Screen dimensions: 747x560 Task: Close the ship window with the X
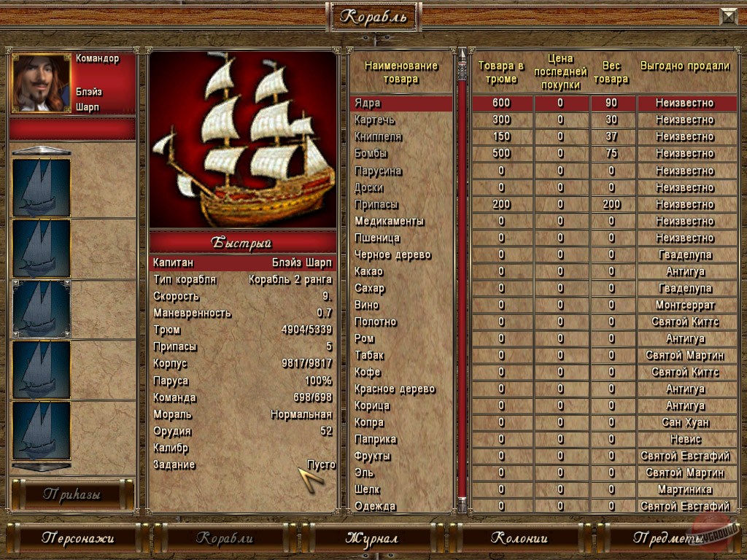click(729, 17)
